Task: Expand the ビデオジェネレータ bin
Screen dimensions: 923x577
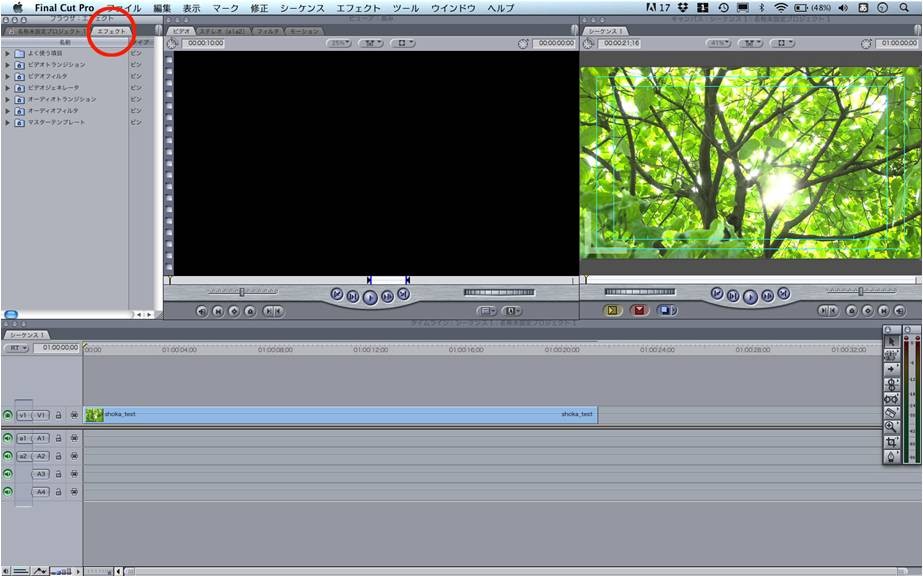Action: (8, 88)
